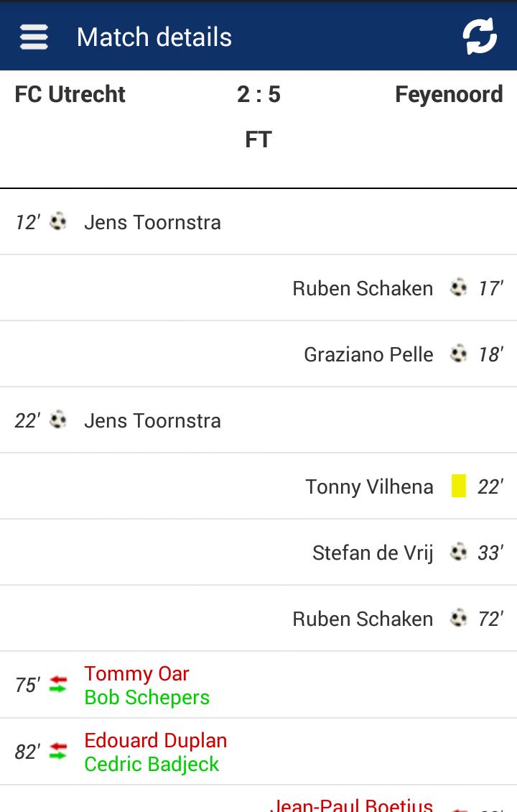The image size is (517, 812).
Task: Select the Feyenoord team name
Action: click(x=449, y=94)
